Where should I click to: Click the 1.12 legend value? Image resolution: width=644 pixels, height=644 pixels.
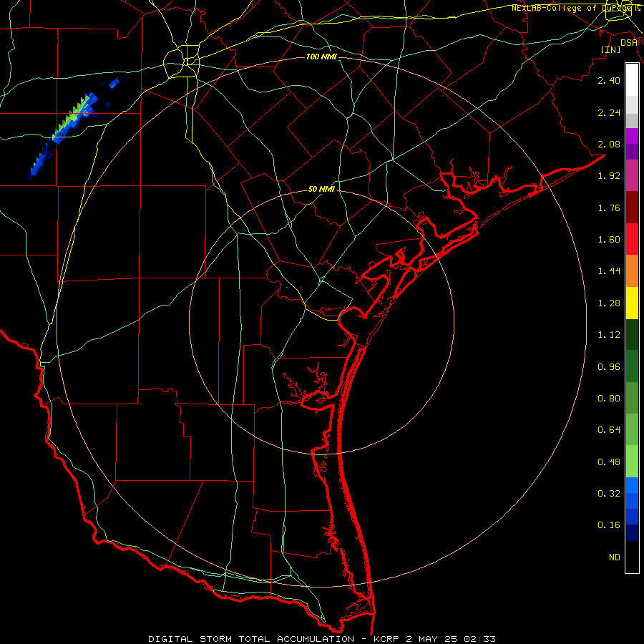click(x=609, y=335)
